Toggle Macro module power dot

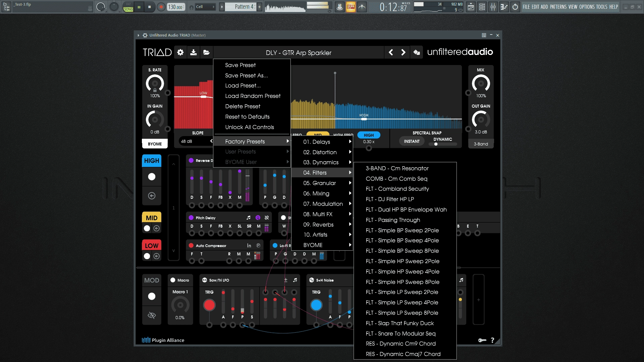[173, 280]
